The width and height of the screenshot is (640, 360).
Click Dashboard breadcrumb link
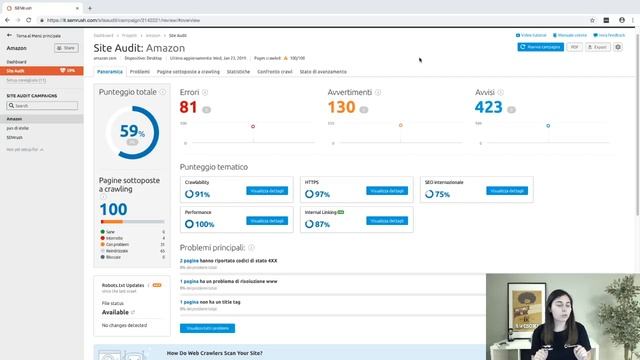[103, 36]
